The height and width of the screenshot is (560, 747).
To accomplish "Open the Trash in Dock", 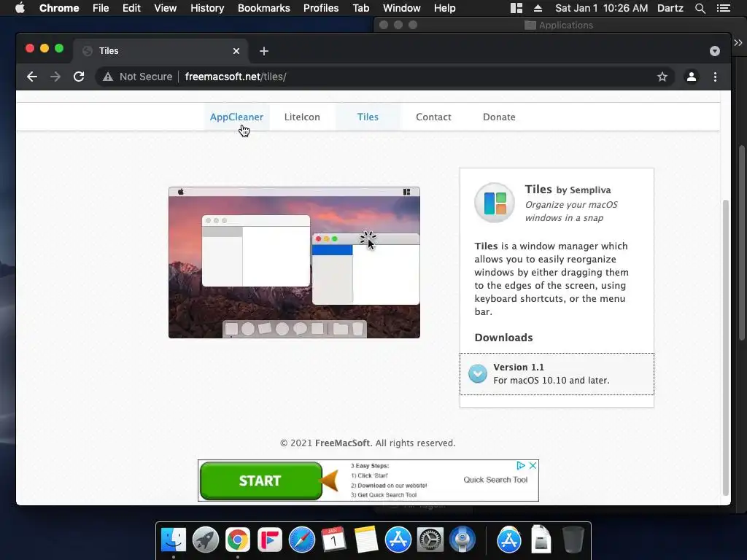I will click(x=573, y=540).
